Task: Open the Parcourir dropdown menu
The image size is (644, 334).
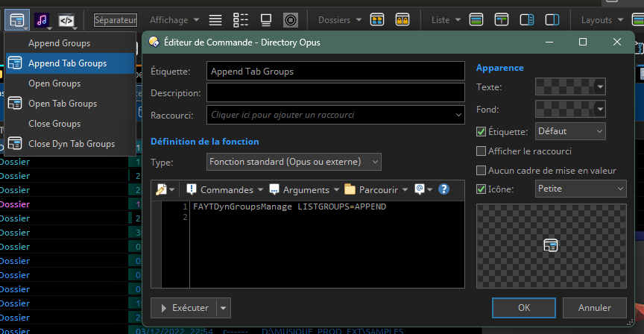Action: (x=405, y=190)
